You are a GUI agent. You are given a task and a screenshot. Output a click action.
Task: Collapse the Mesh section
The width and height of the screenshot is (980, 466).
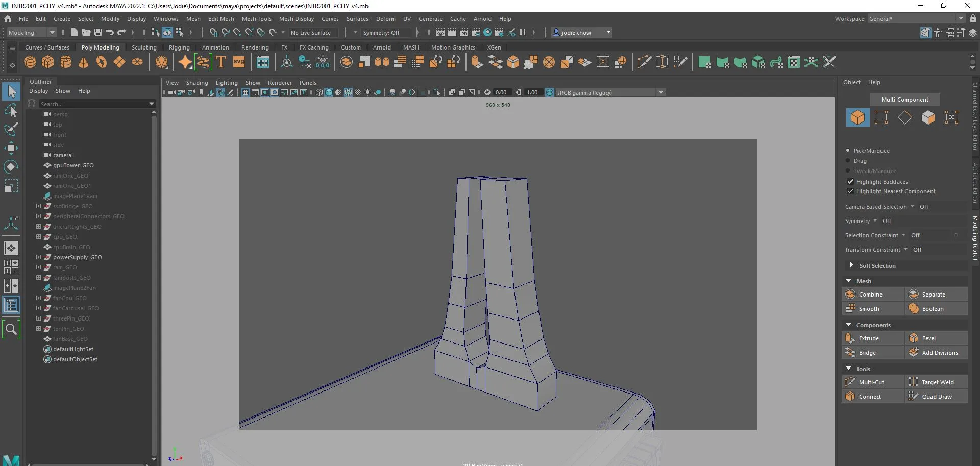click(849, 281)
